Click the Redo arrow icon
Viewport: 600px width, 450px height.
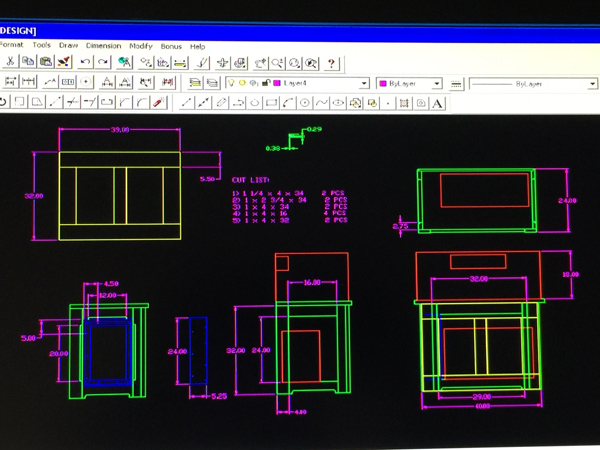pos(103,63)
